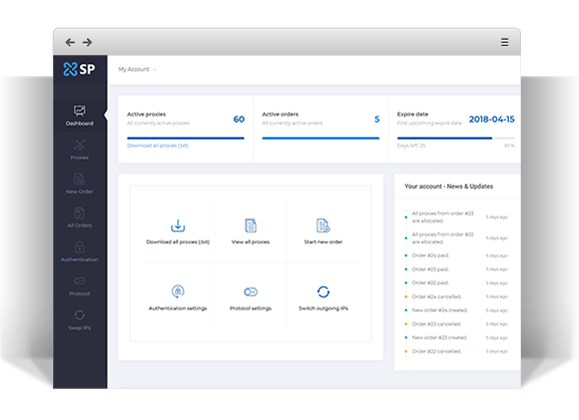The height and width of the screenshot is (420, 579).
Task: Click the Download all proxies (txt) tile icon
Action: point(178,226)
